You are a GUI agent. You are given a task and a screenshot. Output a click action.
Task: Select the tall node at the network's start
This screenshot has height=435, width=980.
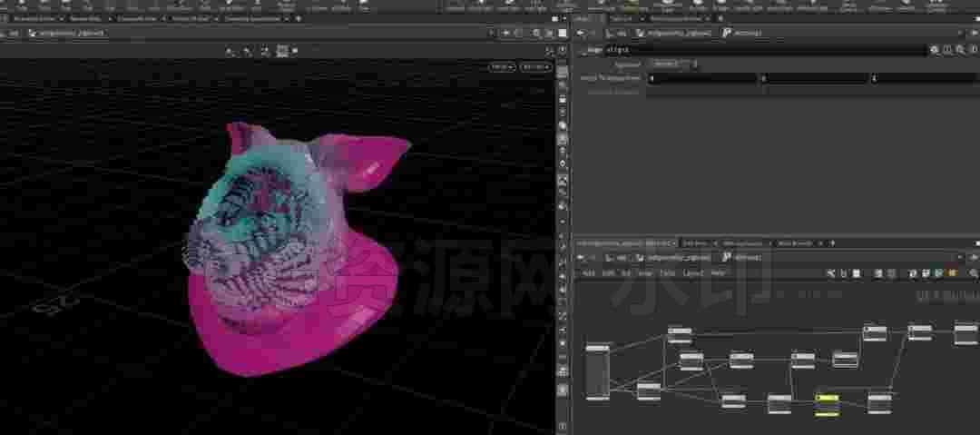[x=597, y=372]
